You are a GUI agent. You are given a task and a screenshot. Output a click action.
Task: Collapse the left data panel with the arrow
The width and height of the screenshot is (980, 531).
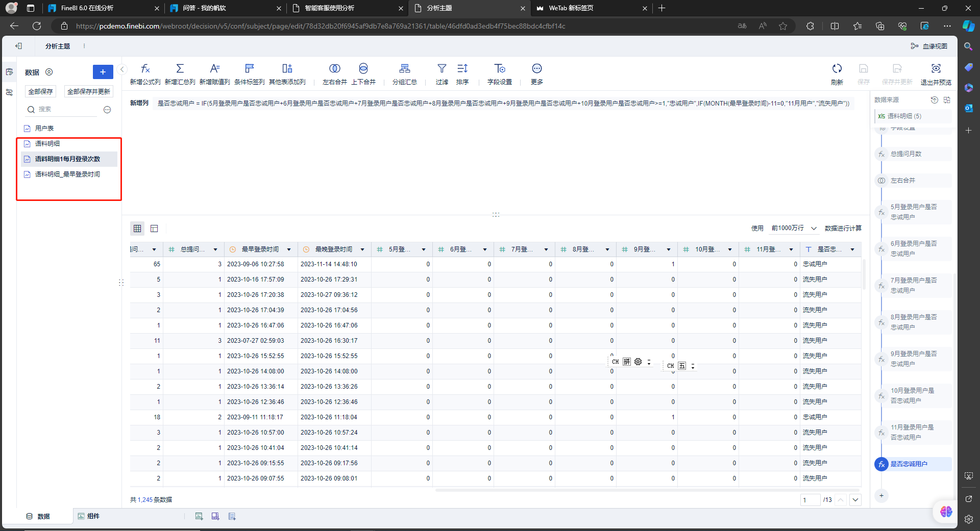[x=122, y=69]
